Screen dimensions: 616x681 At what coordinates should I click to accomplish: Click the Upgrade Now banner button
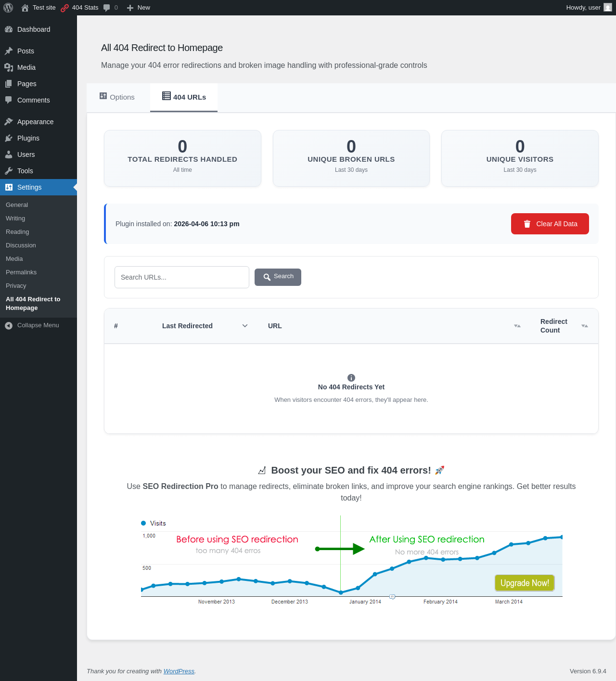(x=525, y=583)
